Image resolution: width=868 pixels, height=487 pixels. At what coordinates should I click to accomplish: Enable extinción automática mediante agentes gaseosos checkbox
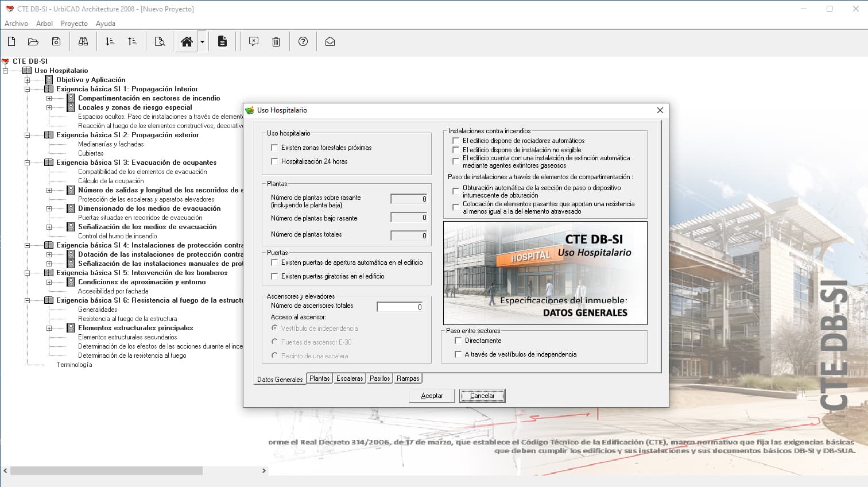(456, 161)
